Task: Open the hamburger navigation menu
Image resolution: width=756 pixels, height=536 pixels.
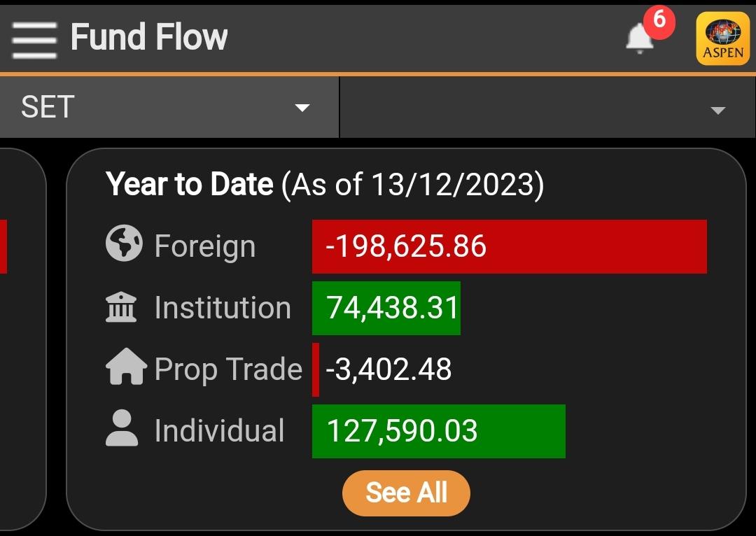Action: 34,40
